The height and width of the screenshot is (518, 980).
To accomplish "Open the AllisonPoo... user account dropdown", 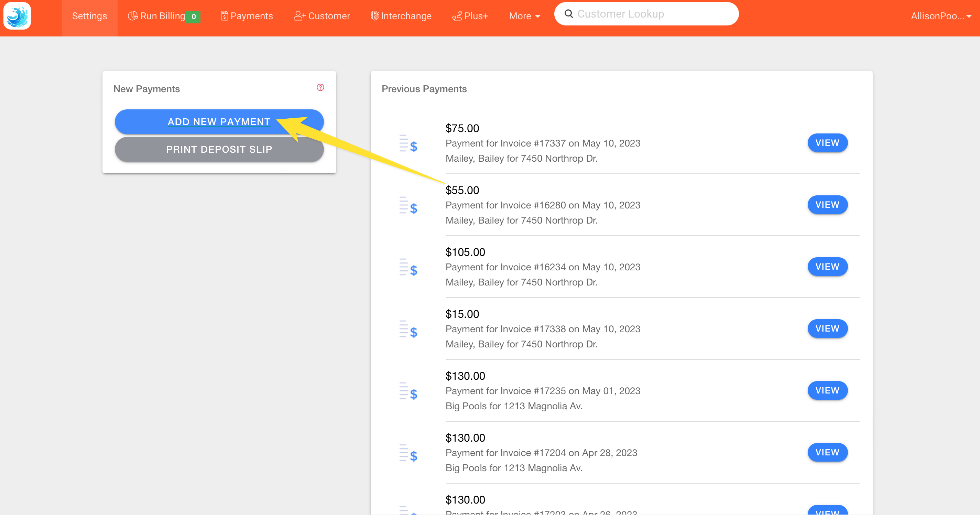I will tap(940, 16).
